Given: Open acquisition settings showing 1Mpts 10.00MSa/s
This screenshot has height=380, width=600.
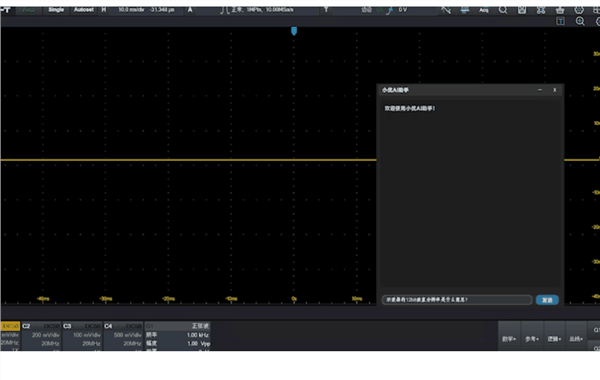Looking at the screenshot, I should (x=262, y=10).
